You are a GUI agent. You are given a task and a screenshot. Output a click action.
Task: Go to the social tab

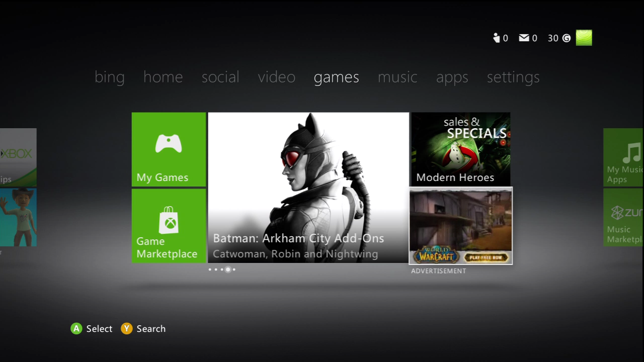(x=220, y=77)
